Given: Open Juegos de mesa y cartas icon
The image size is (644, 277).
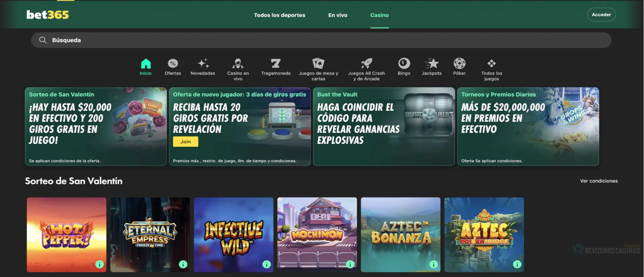Looking at the screenshot, I should (x=318, y=63).
